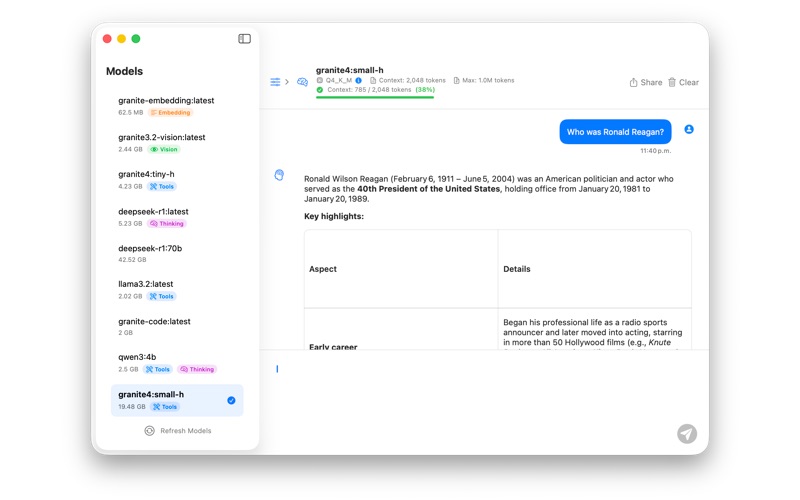The height and width of the screenshot is (500, 800).
Task: Click the '19.48 GB' size label
Action: point(132,407)
